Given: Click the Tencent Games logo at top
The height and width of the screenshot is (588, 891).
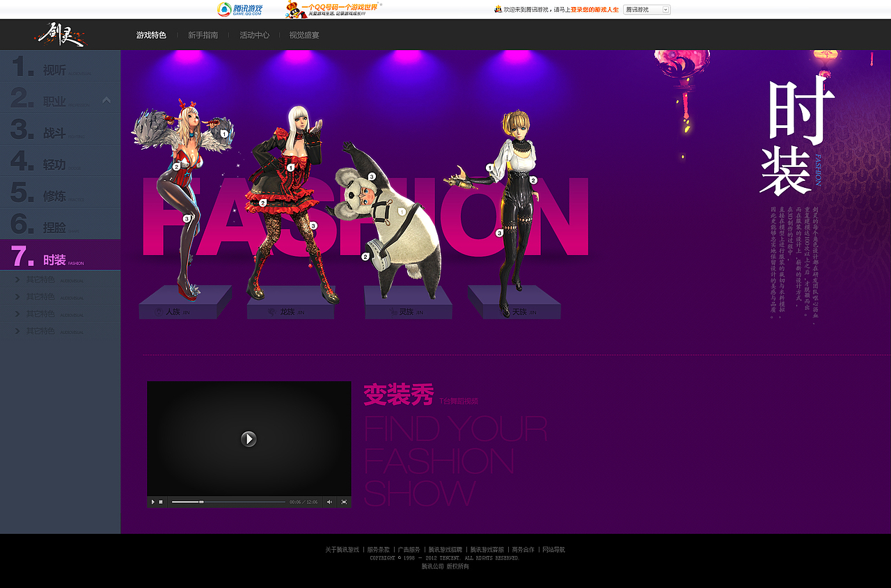Looking at the screenshot, I should (x=240, y=9).
